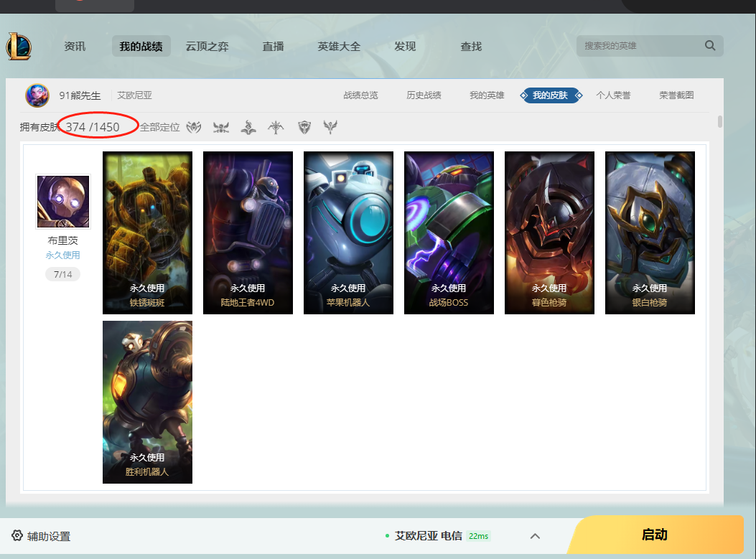Open the 战场BOSS skin thumbnail
756x559 pixels.
(x=449, y=232)
